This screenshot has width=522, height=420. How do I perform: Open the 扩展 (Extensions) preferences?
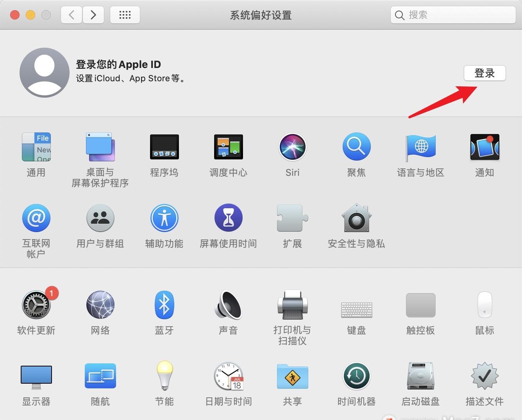tap(292, 218)
